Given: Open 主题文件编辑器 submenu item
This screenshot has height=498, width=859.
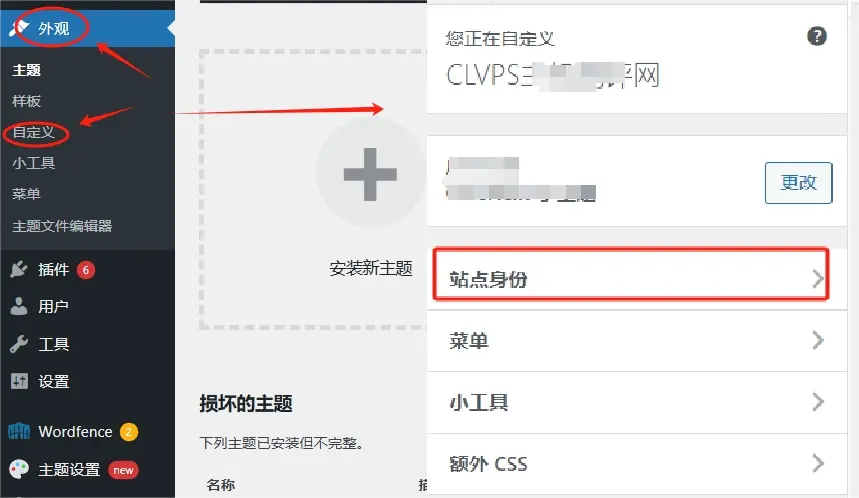Looking at the screenshot, I should (62, 226).
